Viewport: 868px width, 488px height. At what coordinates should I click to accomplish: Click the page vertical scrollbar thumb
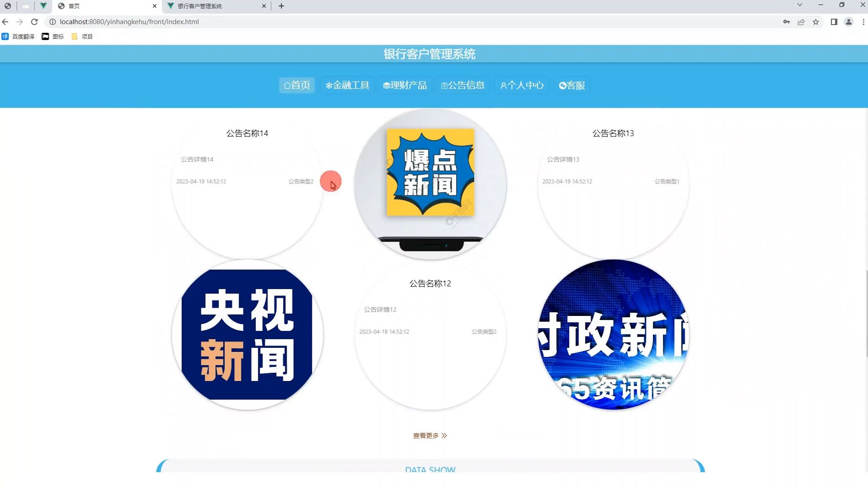coord(867,313)
